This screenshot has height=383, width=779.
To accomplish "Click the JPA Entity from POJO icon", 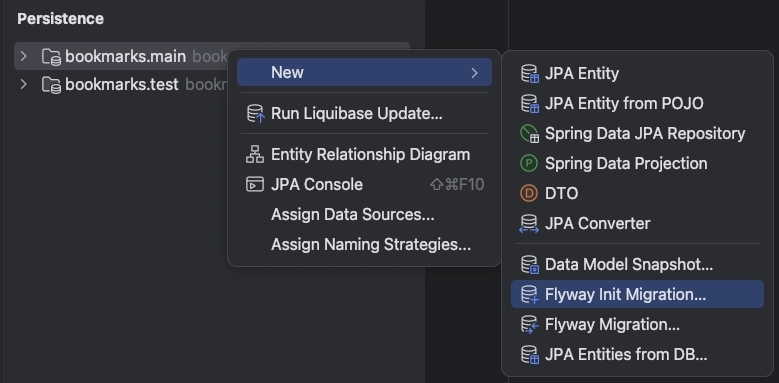I will 530,103.
